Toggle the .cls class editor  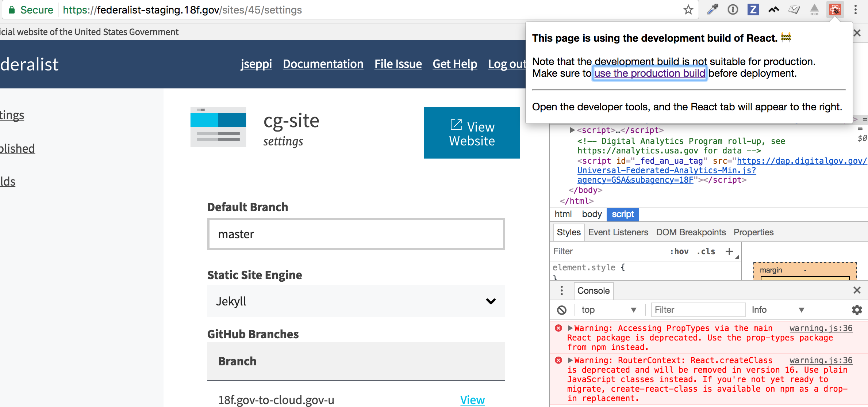706,251
